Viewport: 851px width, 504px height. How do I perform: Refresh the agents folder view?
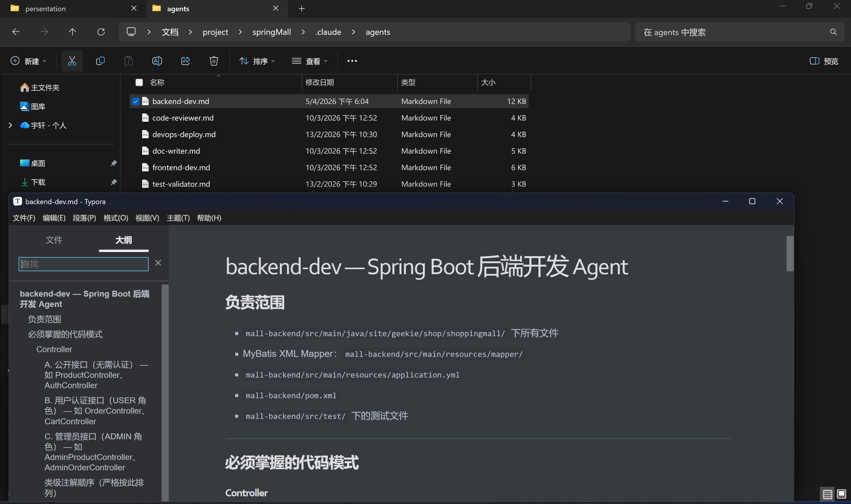coord(101,32)
